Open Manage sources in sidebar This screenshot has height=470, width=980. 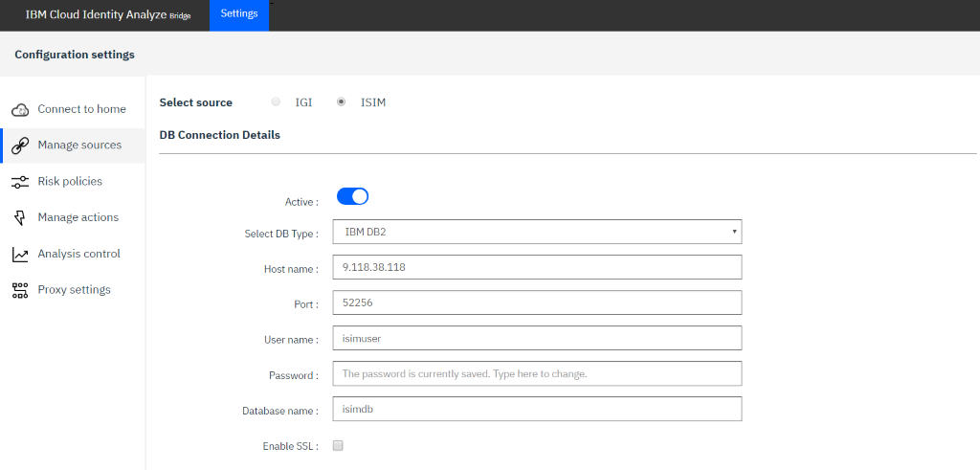tap(73, 145)
